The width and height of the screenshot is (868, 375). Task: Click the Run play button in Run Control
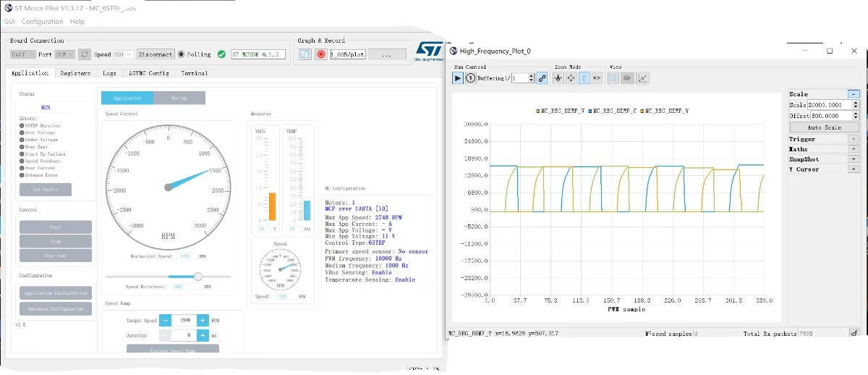point(457,78)
